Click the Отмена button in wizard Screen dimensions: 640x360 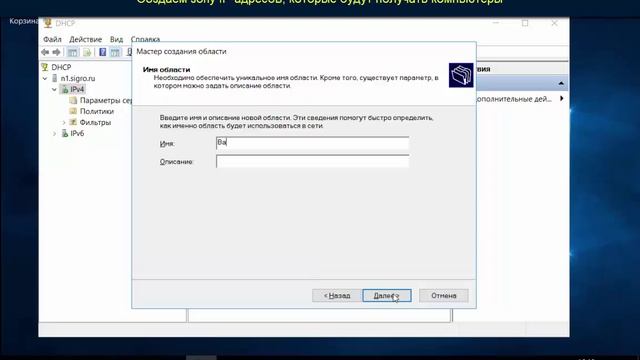[x=444, y=296]
